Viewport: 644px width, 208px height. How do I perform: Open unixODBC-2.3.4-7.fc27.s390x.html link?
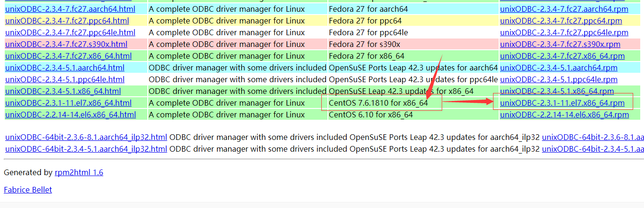click(66, 44)
